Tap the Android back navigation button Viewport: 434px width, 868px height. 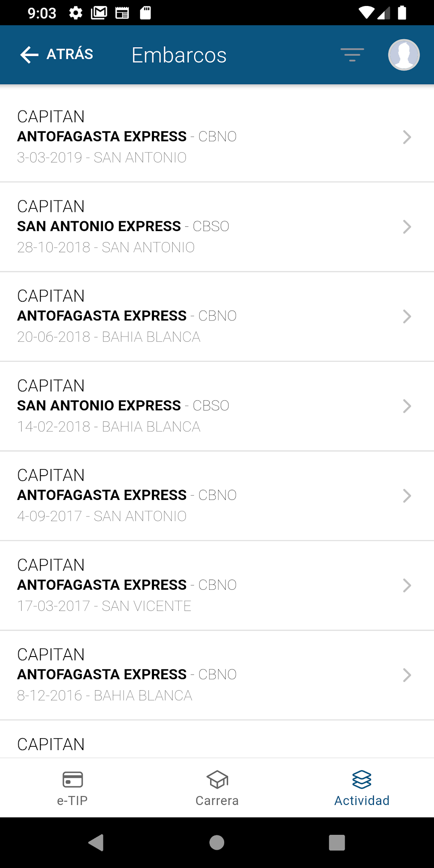(x=96, y=842)
